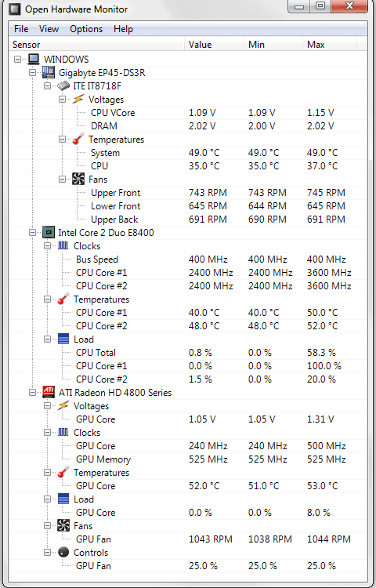Select the CPU Core #1 temperature row

pos(188,312)
